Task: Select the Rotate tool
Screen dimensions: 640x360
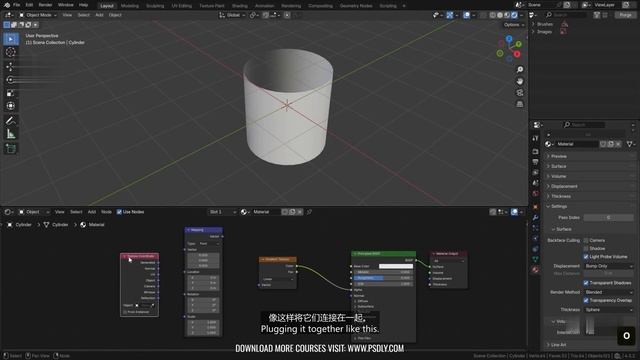Action: 11,80
